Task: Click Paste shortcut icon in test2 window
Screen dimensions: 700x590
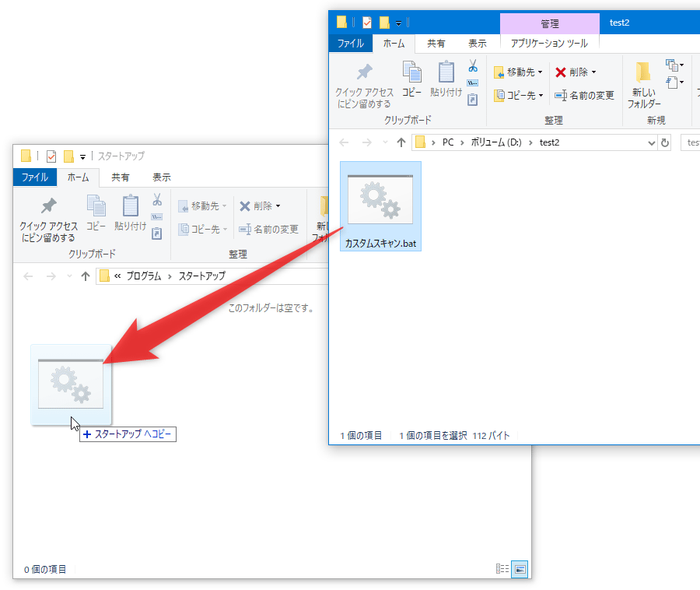Action: (x=473, y=99)
